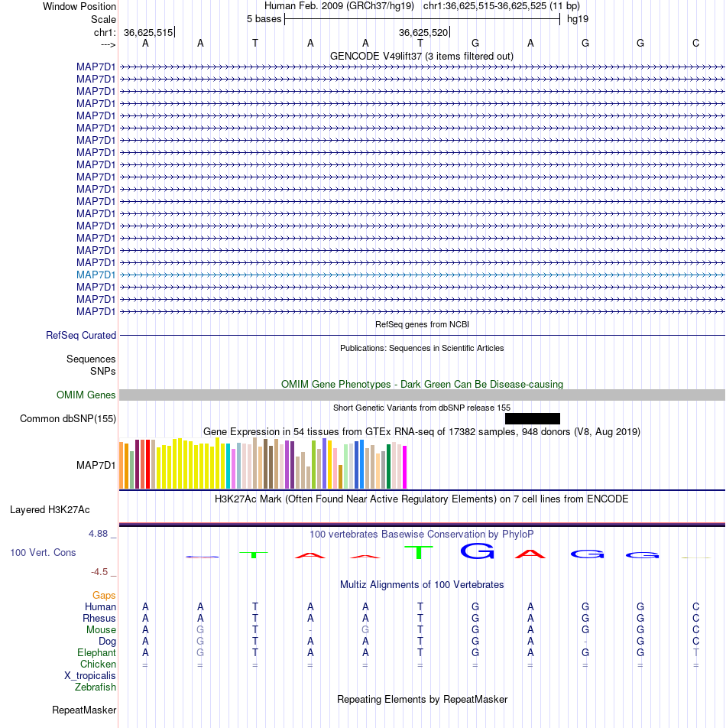This screenshot has width=726, height=728.
Task: Click the Human species label
Action: point(100,607)
